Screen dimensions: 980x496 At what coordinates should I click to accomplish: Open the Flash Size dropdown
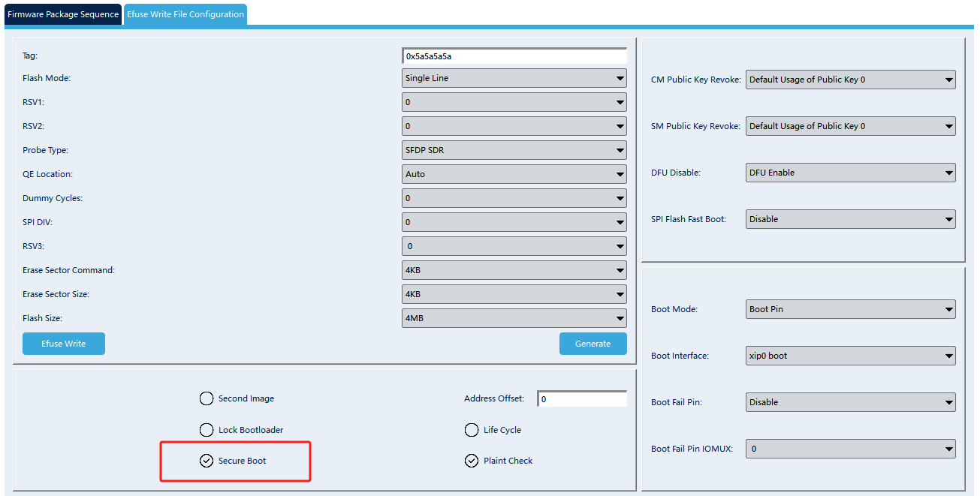click(514, 318)
